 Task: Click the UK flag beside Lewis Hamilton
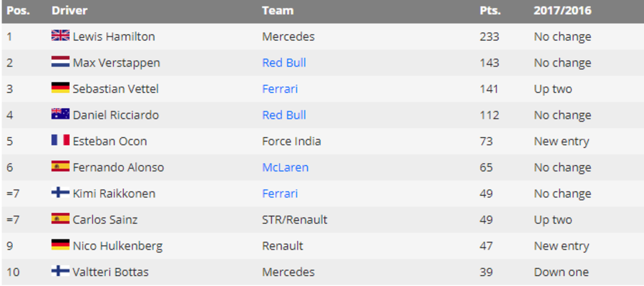tap(60, 36)
